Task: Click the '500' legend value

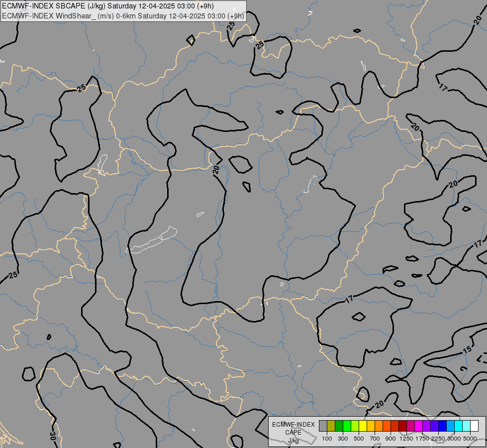Action: (x=359, y=439)
